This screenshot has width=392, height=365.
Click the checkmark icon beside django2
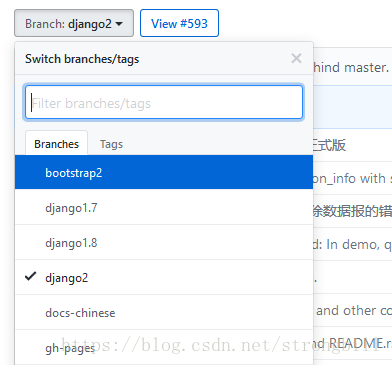pyautogui.click(x=31, y=276)
